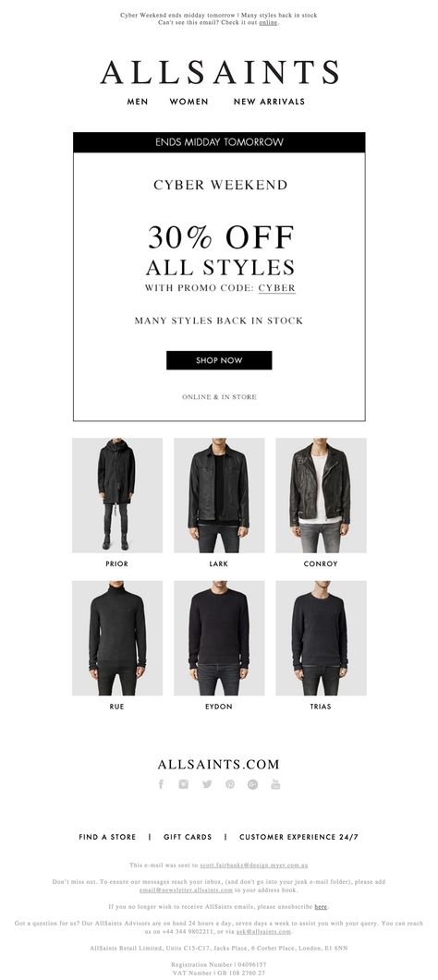Open the Instagram social icon
Screen dimensions: 438x980
point(183,784)
